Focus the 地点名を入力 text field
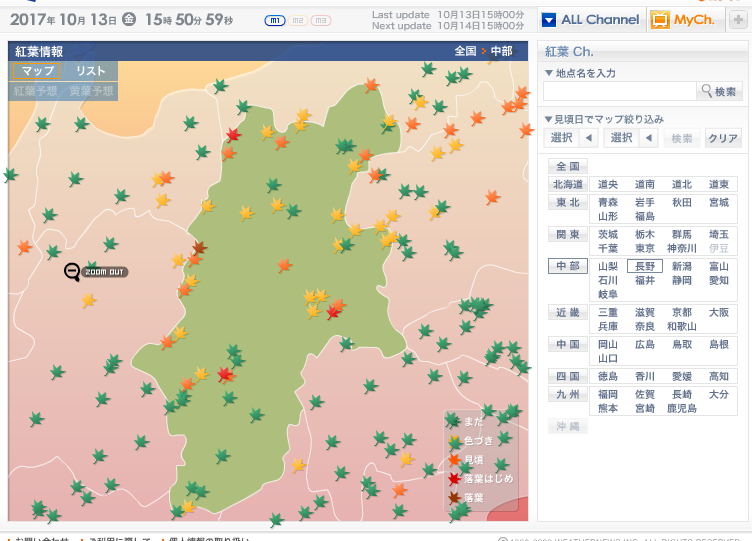Image resolution: width=752 pixels, height=541 pixels. pyautogui.click(x=620, y=91)
